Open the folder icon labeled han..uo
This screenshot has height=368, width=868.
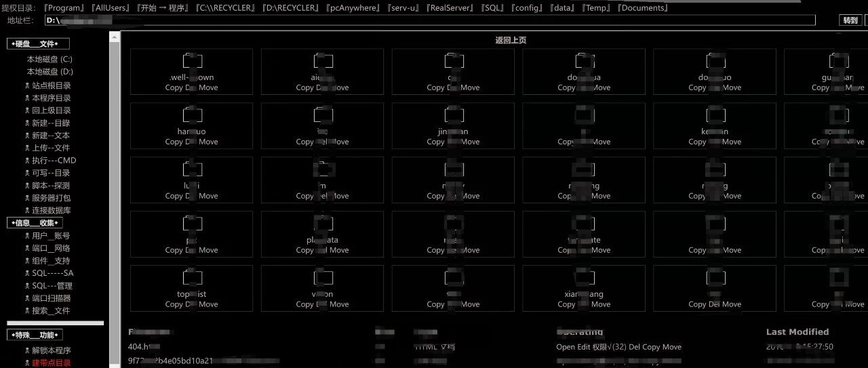[x=192, y=115]
